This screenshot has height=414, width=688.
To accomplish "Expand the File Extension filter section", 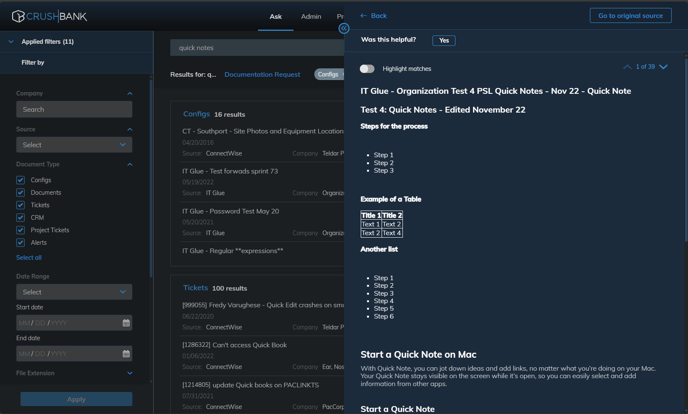I will pyautogui.click(x=129, y=373).
